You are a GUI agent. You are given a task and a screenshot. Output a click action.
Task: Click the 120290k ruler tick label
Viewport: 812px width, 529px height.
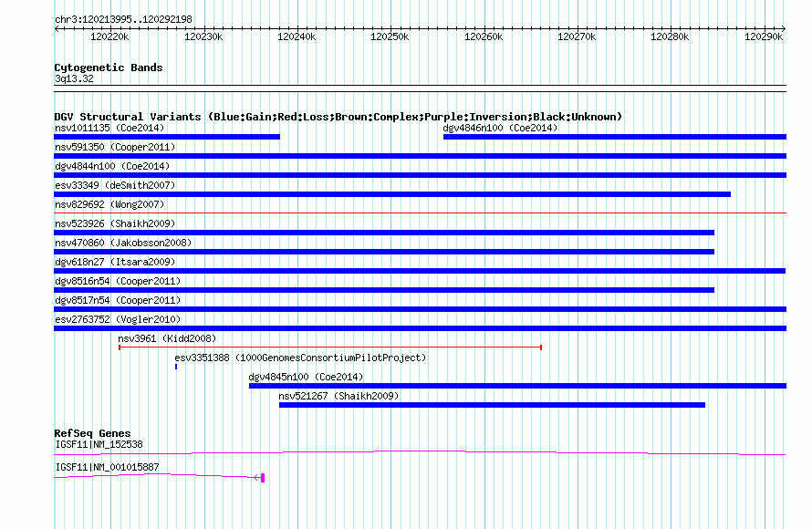(764, 36)
